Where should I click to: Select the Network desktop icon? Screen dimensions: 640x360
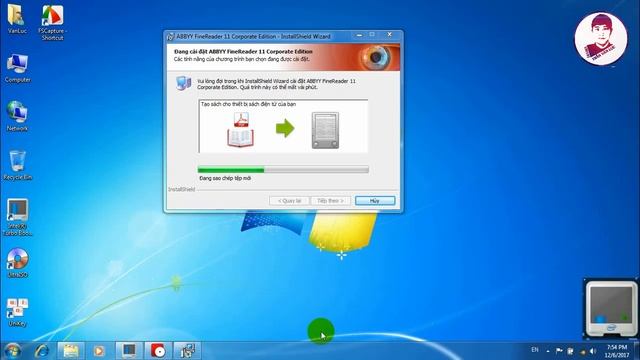click(17, 116)
